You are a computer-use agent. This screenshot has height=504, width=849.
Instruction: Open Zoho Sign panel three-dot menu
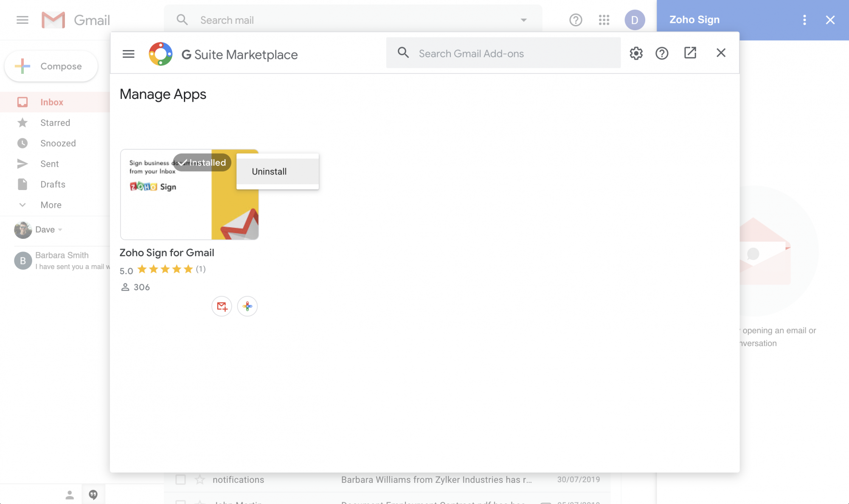(x=804, y=20)
